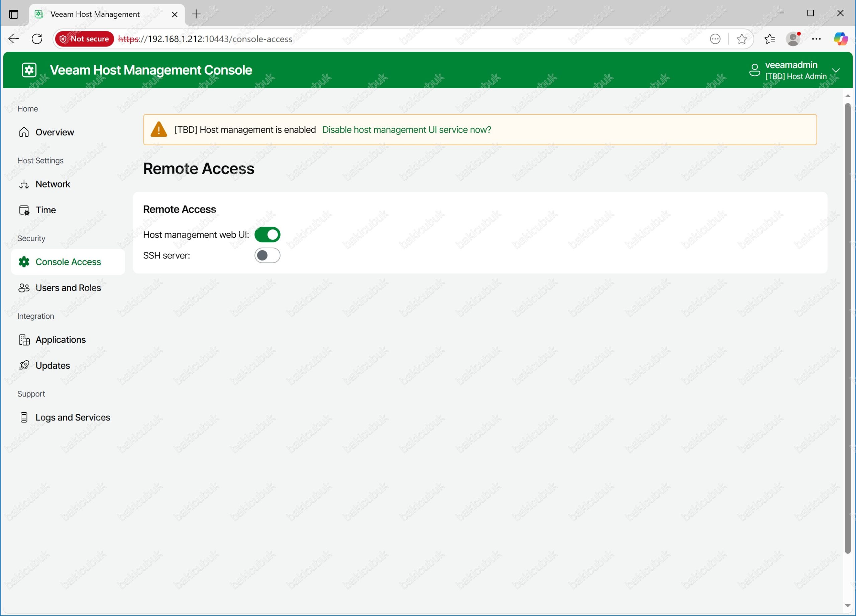This screenshot has height=616, width=856.
Task: Click the Veeam logo icon in header
Action: 29,70
